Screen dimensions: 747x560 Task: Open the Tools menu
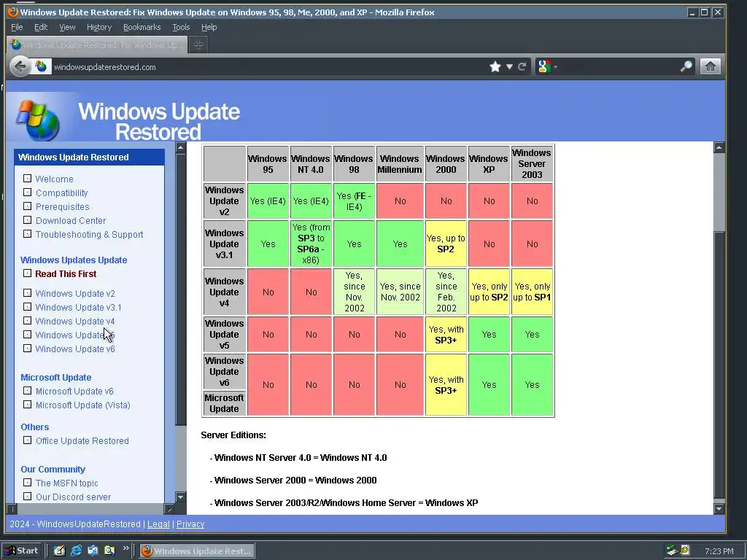(181, 27)
